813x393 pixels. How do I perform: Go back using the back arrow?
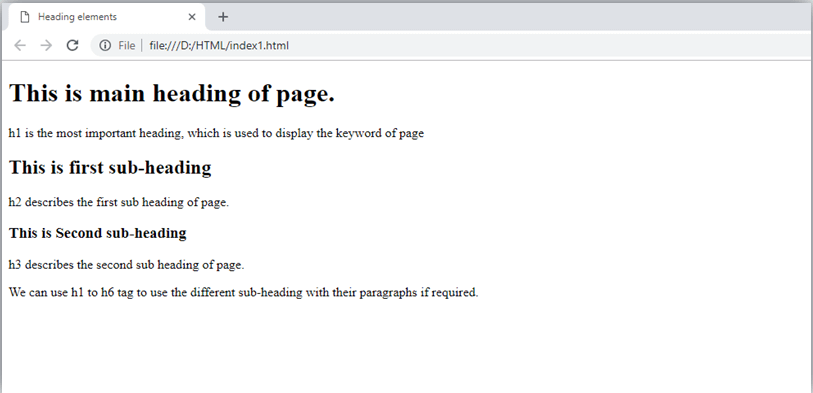pos(20,46)
